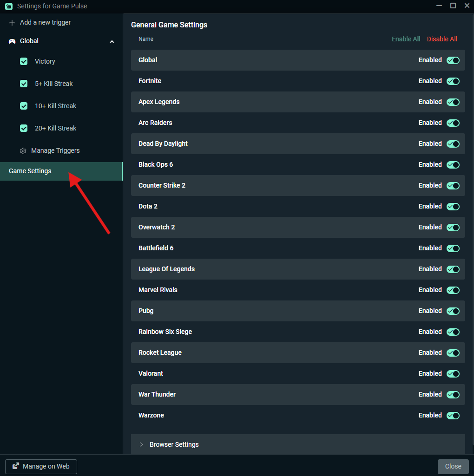Select the 10+ Kill Streak label
Screen dimensions: 474x476
pyautogui.click(x=56, y=106)
